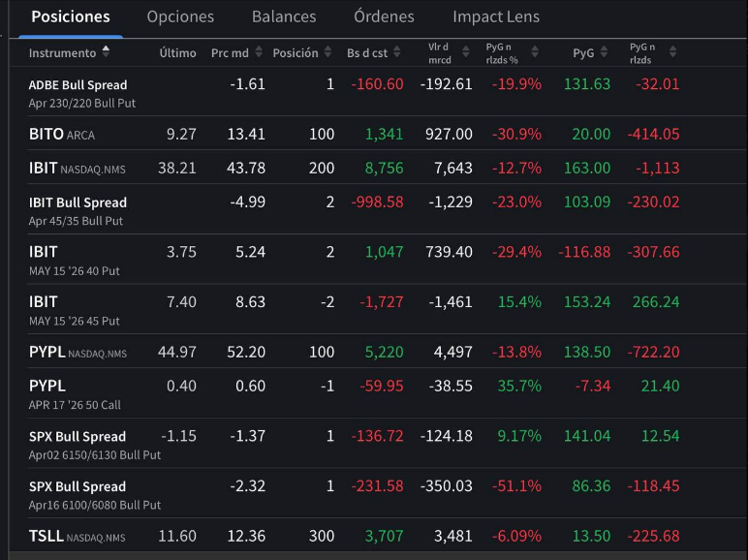This screenshot has height=560, width=748.
Task: Sort by Posición column arrows
Action: click(x=327, y=52)
